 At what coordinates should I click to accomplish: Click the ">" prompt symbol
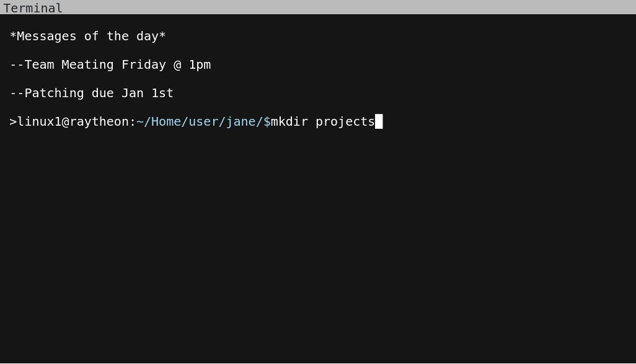(13, 121)
